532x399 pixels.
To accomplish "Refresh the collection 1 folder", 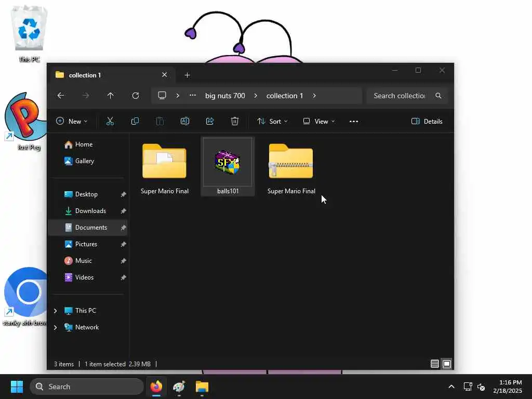I will [x=136, y=96].
